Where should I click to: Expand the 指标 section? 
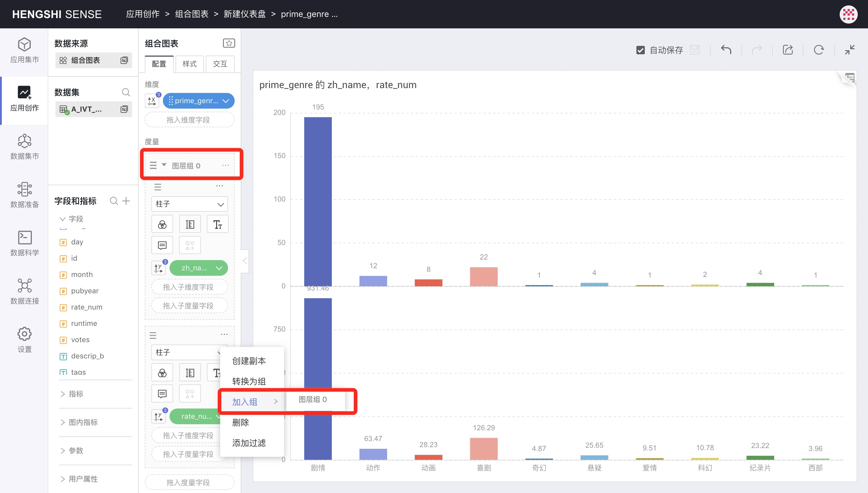coord(63,394)
